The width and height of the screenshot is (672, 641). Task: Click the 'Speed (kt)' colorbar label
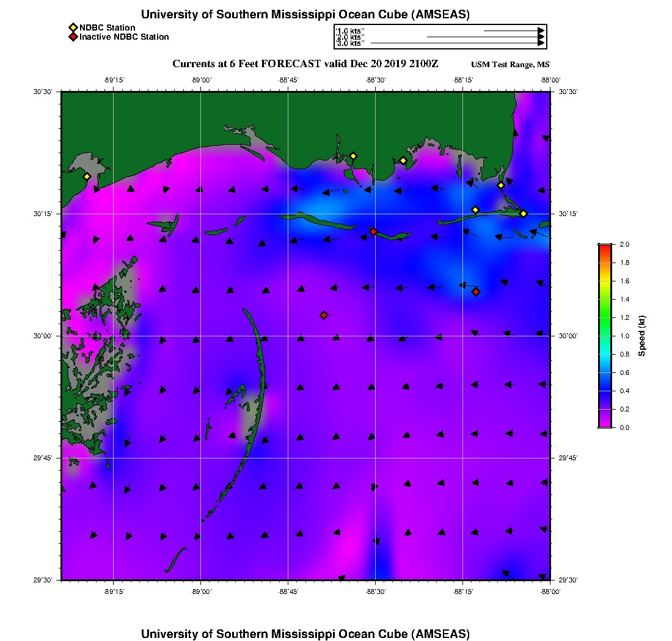pyautogui.click(x=641, y=336)
